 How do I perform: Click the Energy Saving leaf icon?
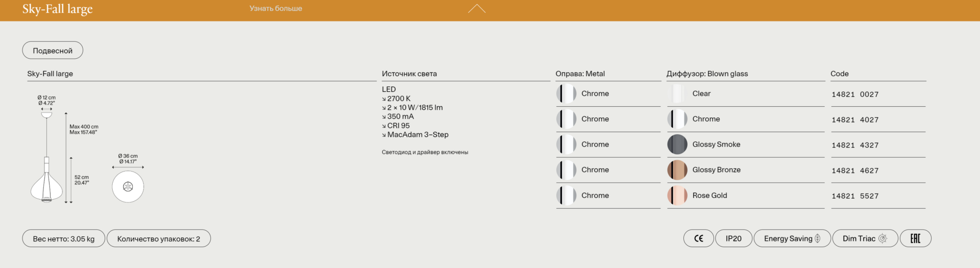tap(818, 238)
